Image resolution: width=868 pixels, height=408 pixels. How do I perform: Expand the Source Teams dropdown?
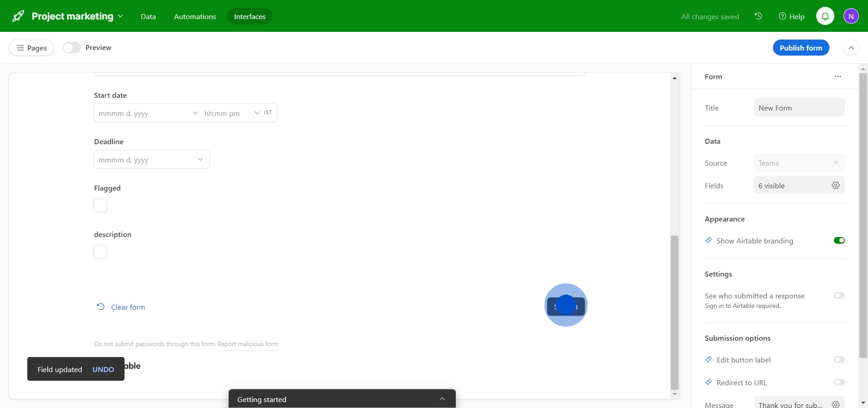click(x=798, y=163)
